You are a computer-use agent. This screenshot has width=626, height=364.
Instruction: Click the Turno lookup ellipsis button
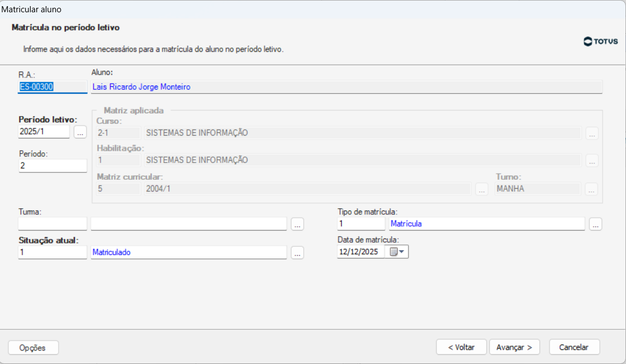(592, 189)
